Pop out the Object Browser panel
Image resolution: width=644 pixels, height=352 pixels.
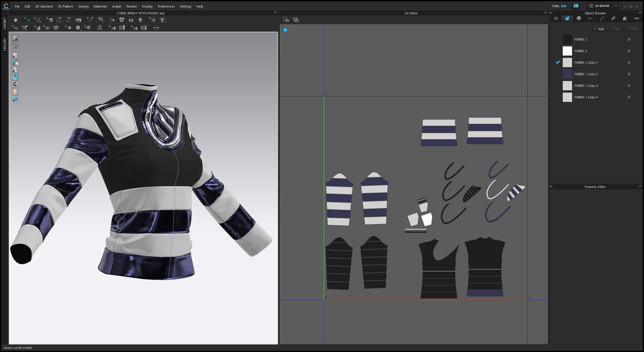[640, 13]
